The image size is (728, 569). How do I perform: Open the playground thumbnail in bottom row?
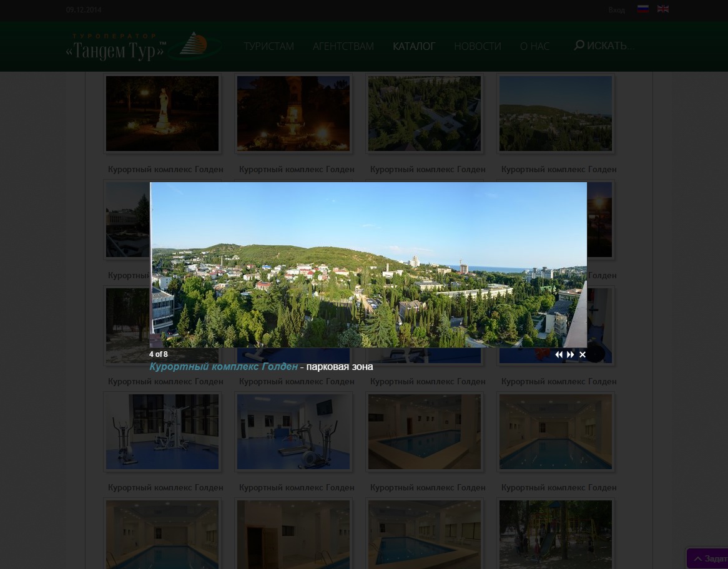[x=556, y=534]
